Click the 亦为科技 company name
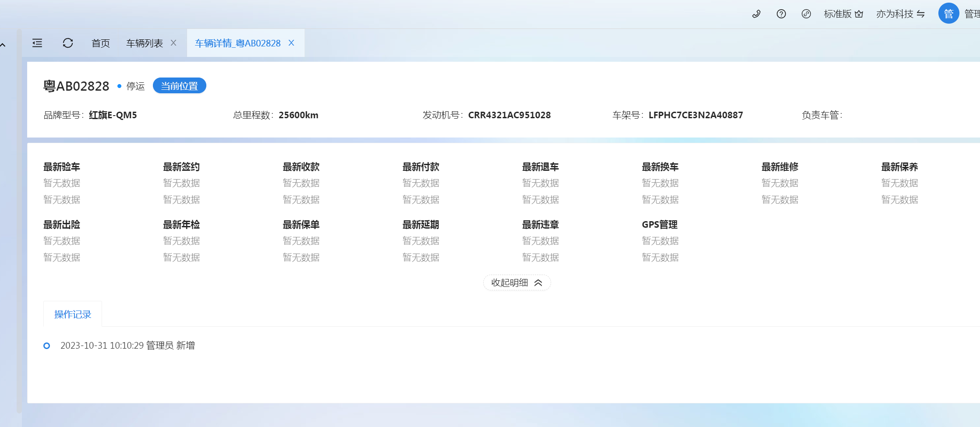 (x=895, y=14)
